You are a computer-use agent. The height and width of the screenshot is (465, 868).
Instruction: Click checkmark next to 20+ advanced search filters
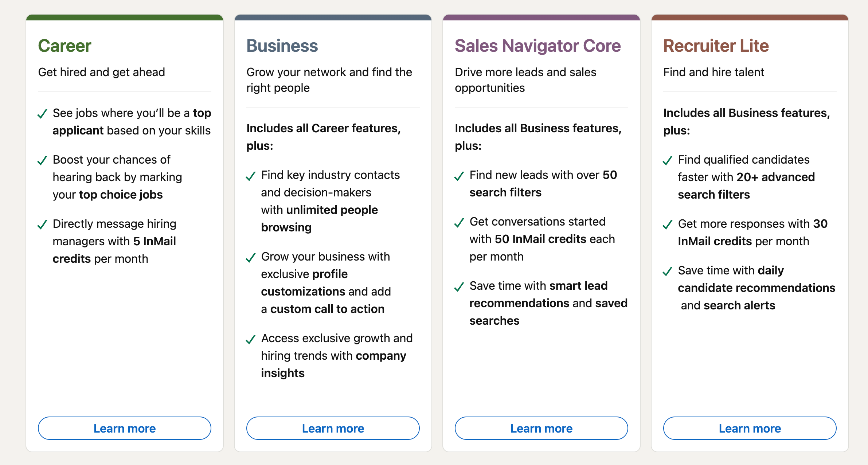[x=668, y=160]
